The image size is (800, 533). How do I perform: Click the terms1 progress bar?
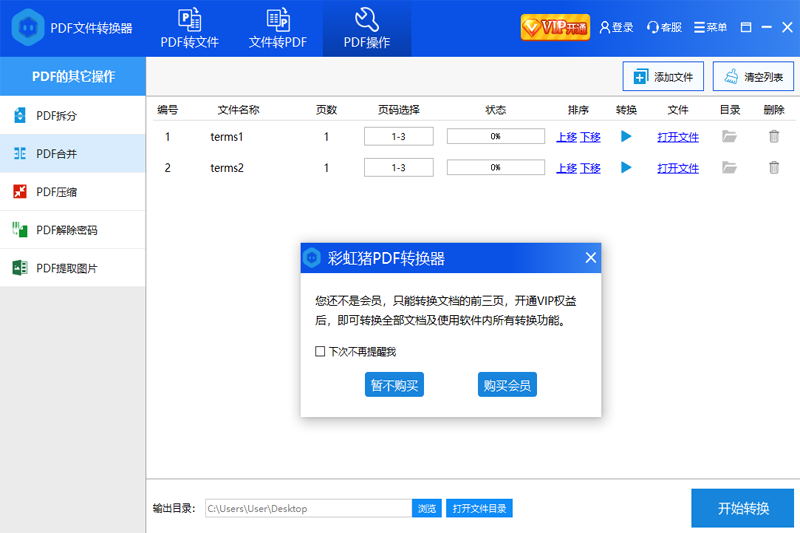tap(495, 137)
